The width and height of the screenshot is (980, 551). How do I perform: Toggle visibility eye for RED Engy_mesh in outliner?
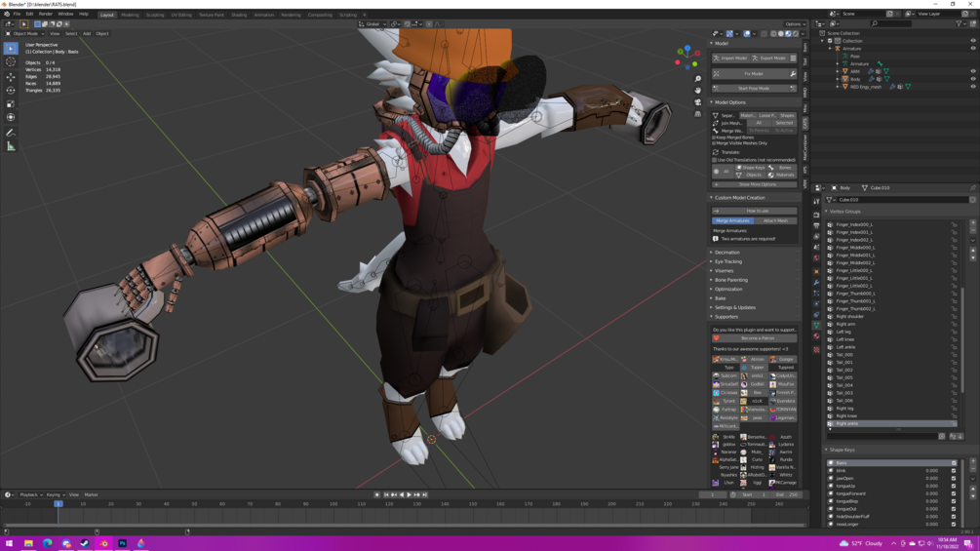coord(973,86)
